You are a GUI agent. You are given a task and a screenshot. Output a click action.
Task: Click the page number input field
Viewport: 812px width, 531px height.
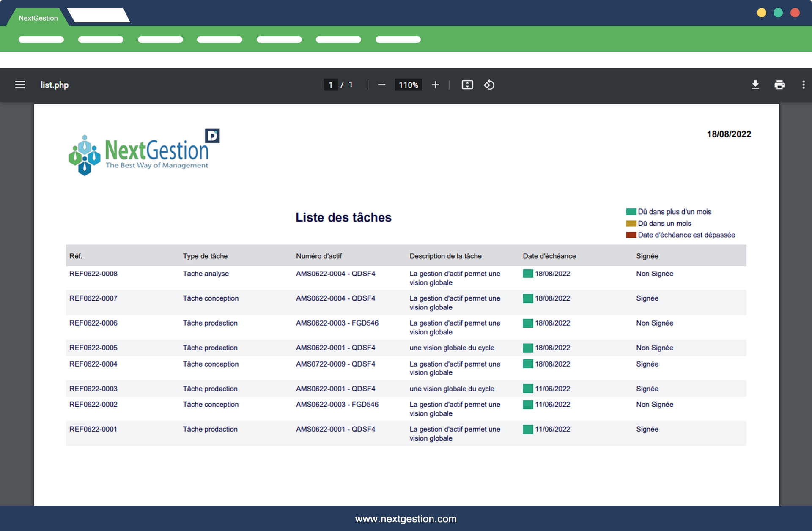tap(330, 85)
